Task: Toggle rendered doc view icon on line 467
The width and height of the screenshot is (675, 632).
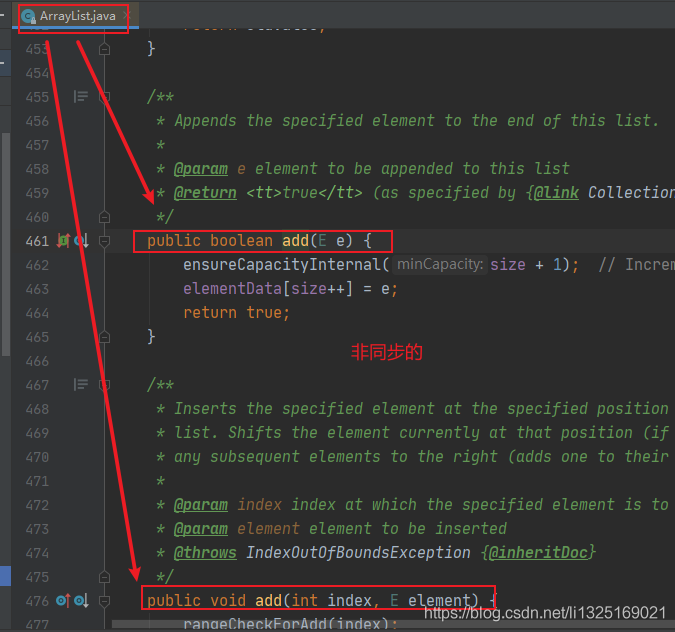Action: click(81, 384)
